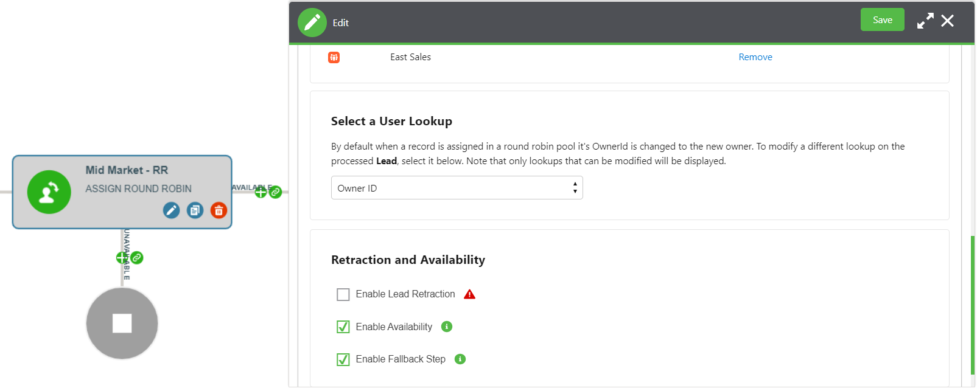Click the green round robin node icon
This screenshot has height=391, width=980.
49,192
